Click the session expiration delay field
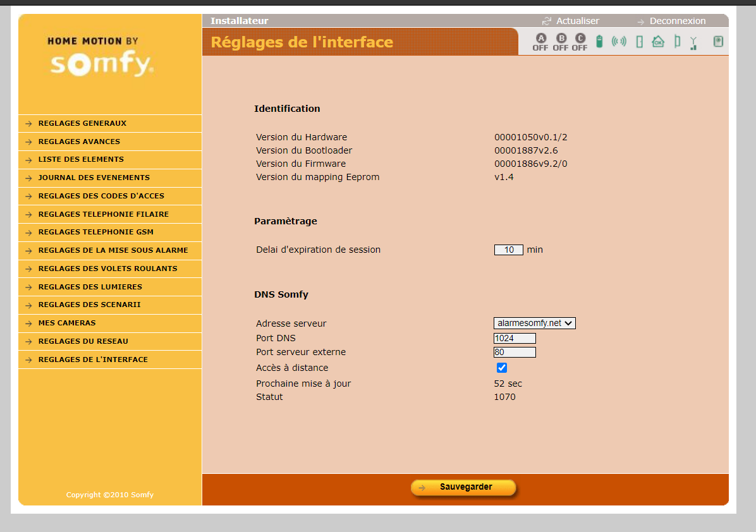 tap(509, 250)
